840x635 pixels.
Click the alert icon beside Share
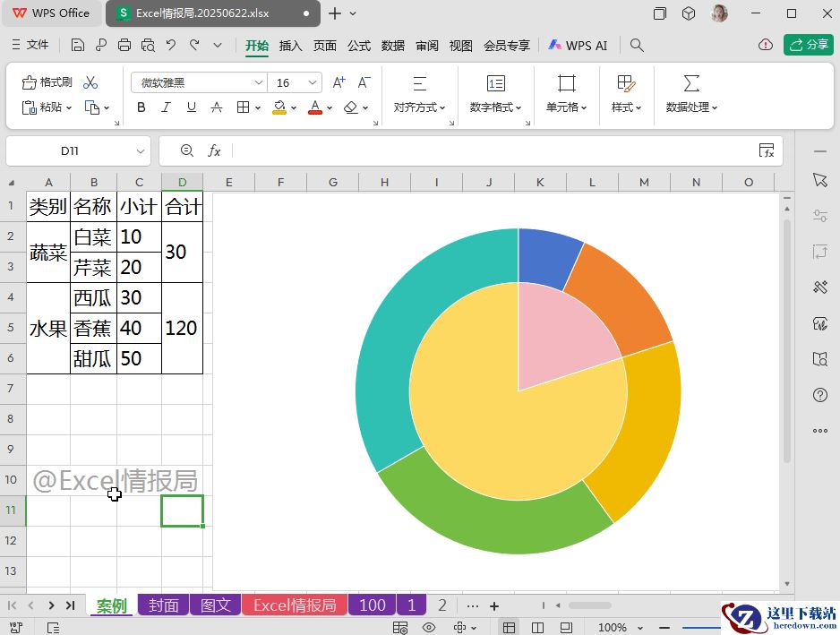(766, 45)
